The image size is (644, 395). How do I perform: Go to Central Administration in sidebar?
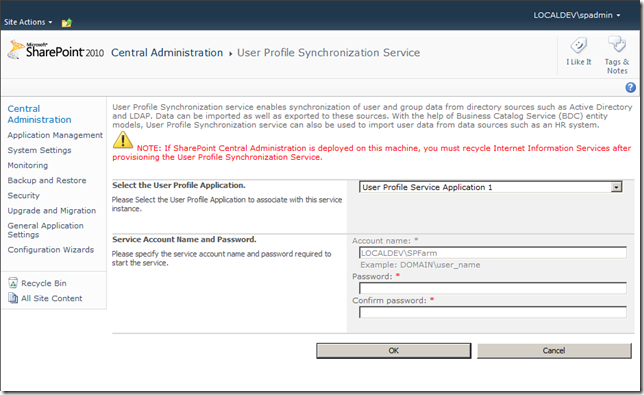pos(39,114)
